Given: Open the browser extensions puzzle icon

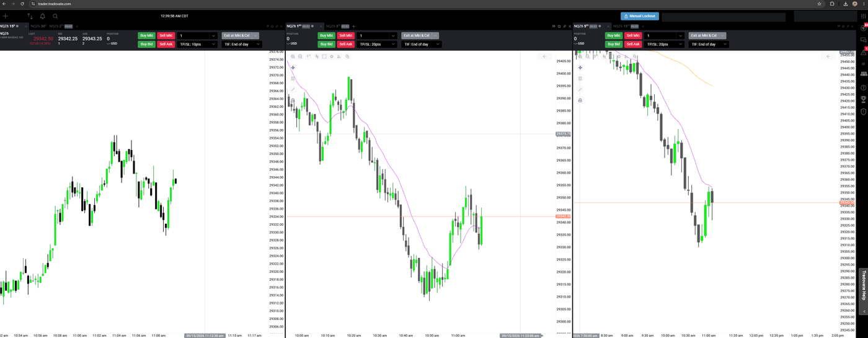Looking at the screenshot, I should 832,4.
